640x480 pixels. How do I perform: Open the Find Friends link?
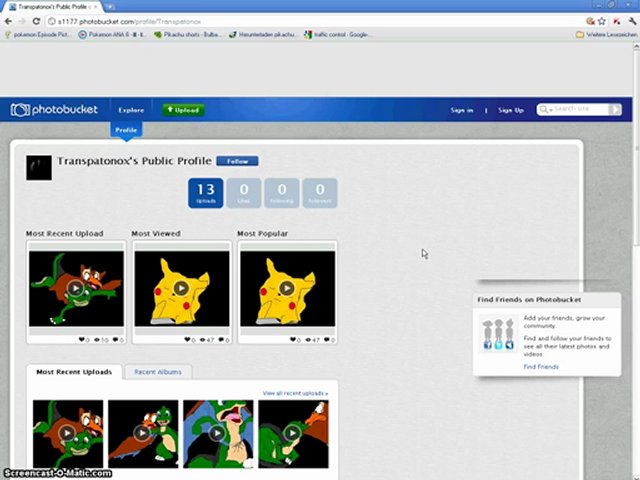[541, 367]
